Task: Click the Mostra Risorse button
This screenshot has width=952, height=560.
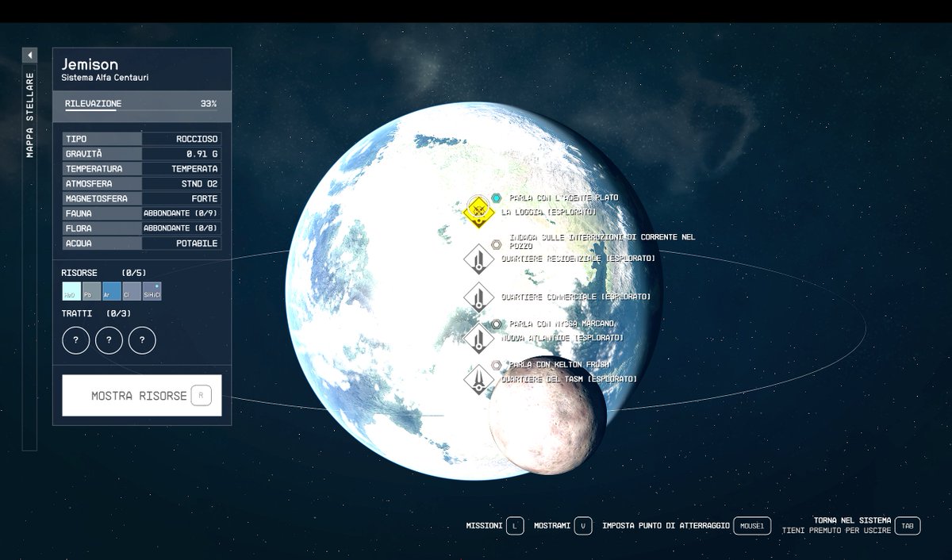Action: (x=142, y=395)
